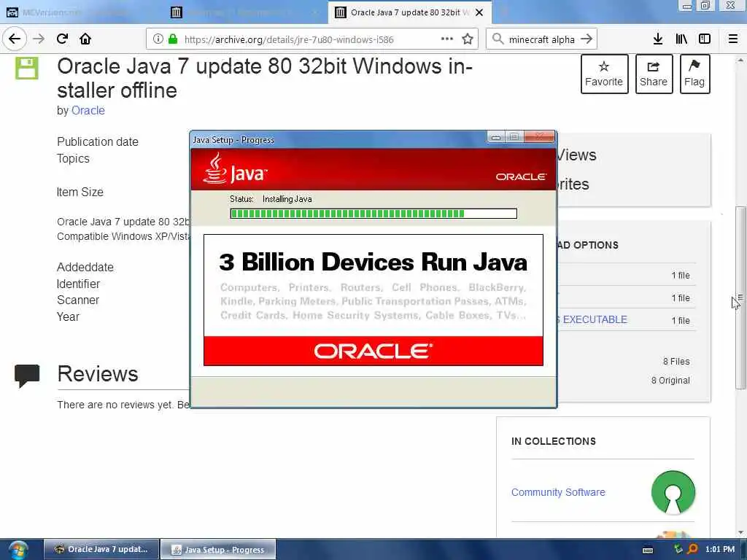747x560 pixels.
Task: Close the Oracle Java 7 update tab
Action: (480, 12)
